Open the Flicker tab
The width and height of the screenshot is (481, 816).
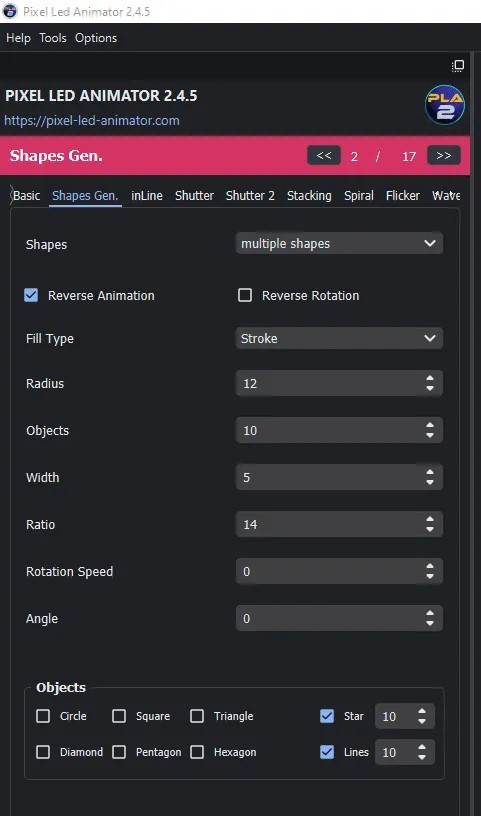click(403, 196)
